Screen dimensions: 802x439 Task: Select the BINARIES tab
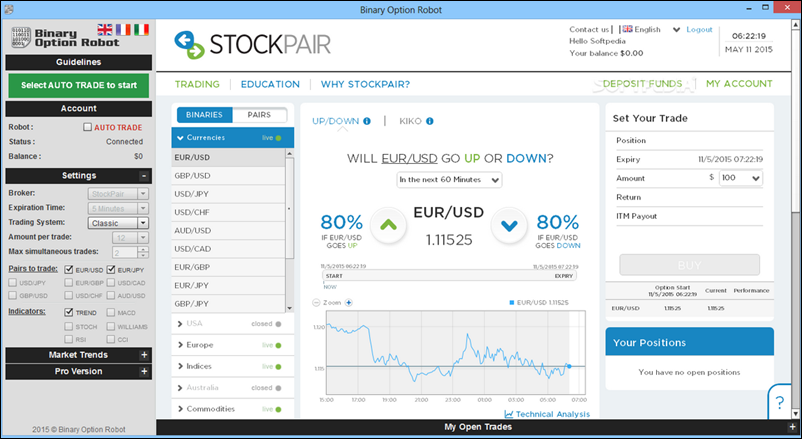205,115
